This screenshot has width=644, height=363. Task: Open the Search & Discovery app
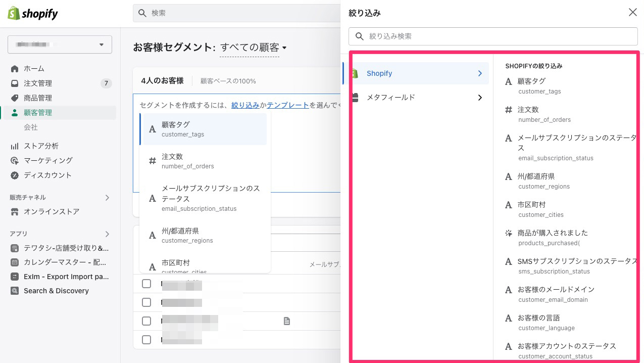[56, 291]
